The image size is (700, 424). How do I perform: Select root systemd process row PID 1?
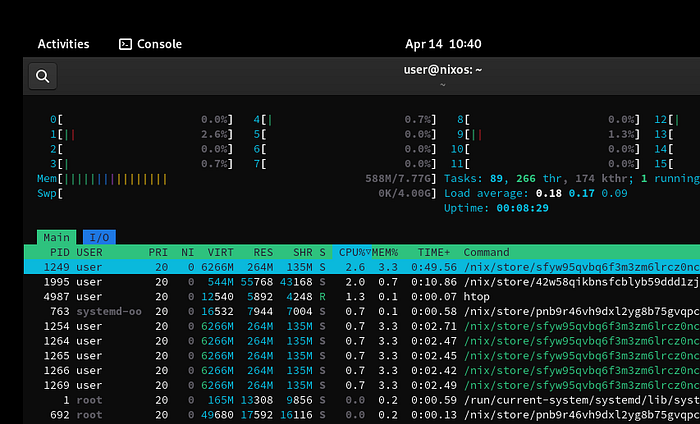(362, 399)
